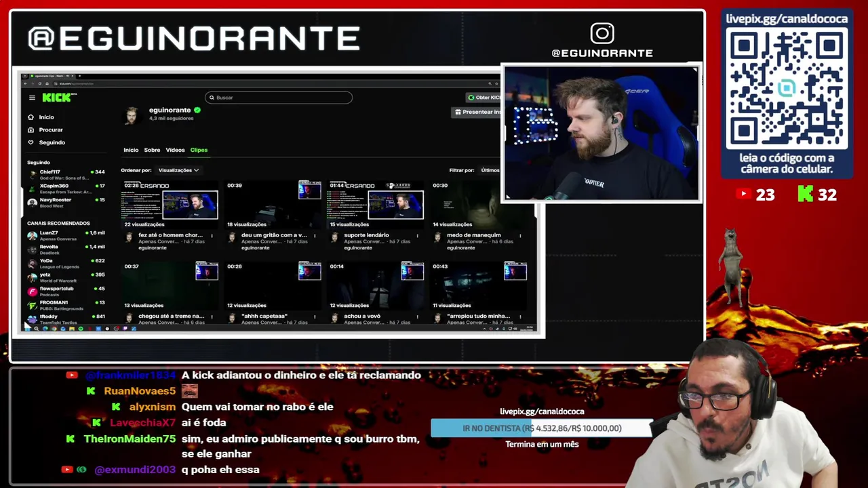Image resolution: width=868 pixels, height=488 pixels.
Task: Open XCapim360 in the Seguindo list
Action: point(66,188)
